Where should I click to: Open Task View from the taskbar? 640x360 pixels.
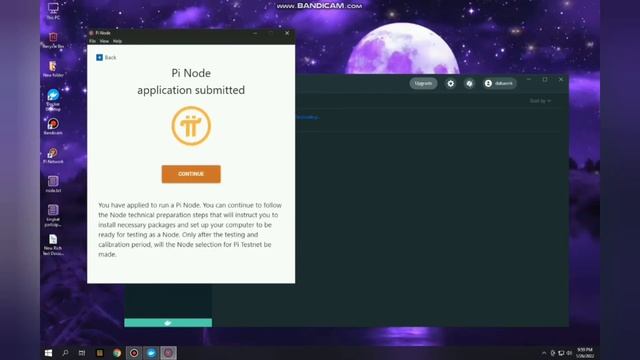click(82, 353)
